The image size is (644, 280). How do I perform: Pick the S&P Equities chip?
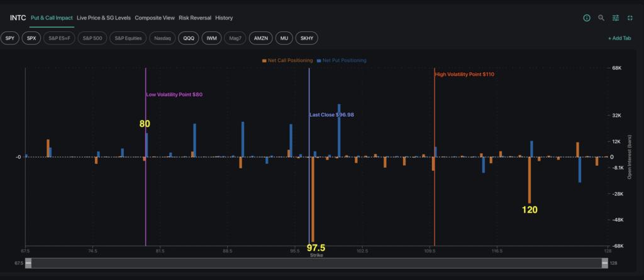[x=128, y=38]
